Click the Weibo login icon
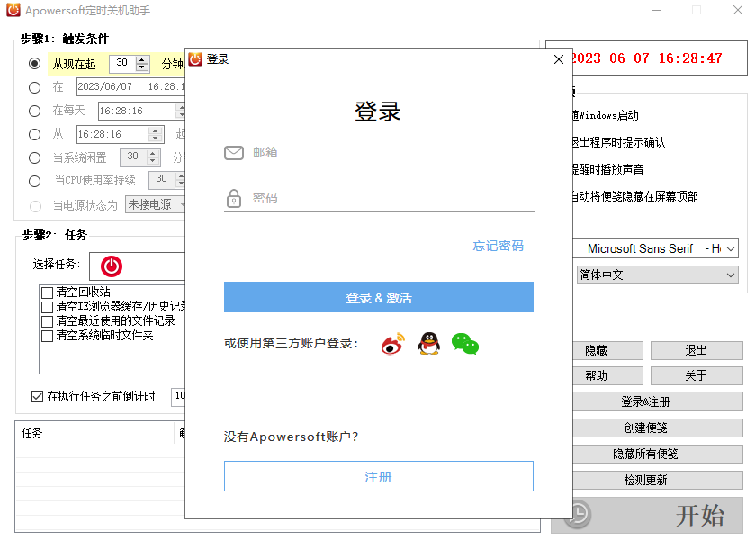This screenshot has width=756, height=558. 393,344
